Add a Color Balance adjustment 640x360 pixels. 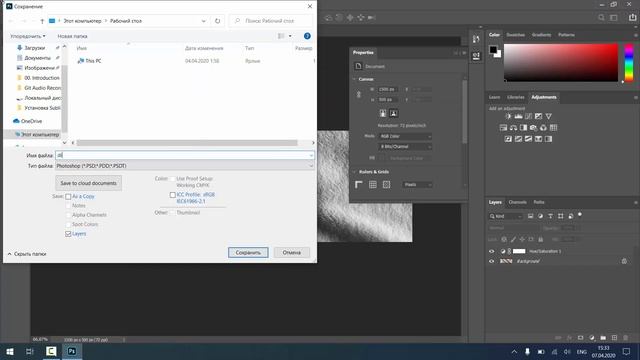[x=513, y=128]
